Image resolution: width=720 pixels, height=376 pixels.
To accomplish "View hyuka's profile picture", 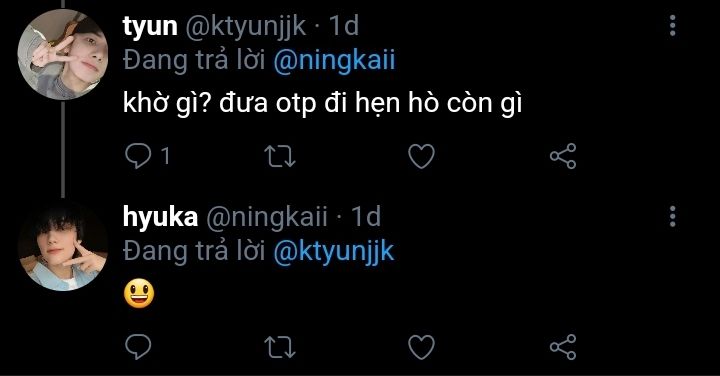I will pyautogui.click(x=63, y=245).
